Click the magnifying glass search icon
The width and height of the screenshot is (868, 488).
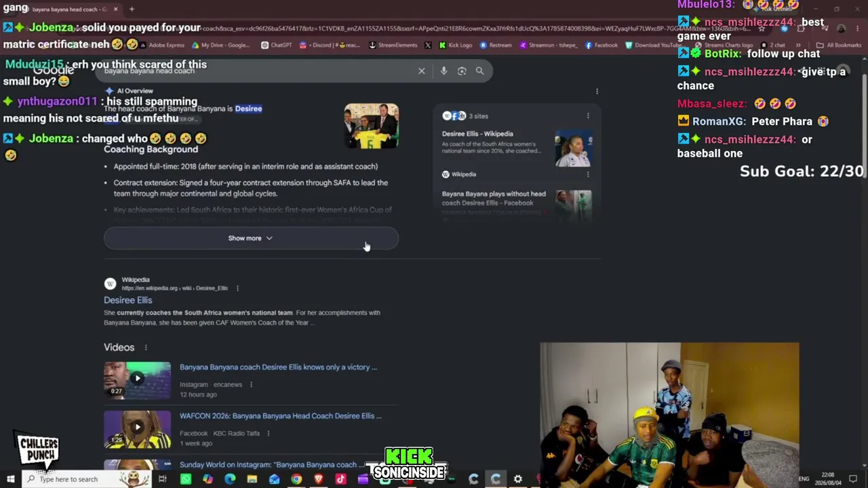[x=479, y=70]
